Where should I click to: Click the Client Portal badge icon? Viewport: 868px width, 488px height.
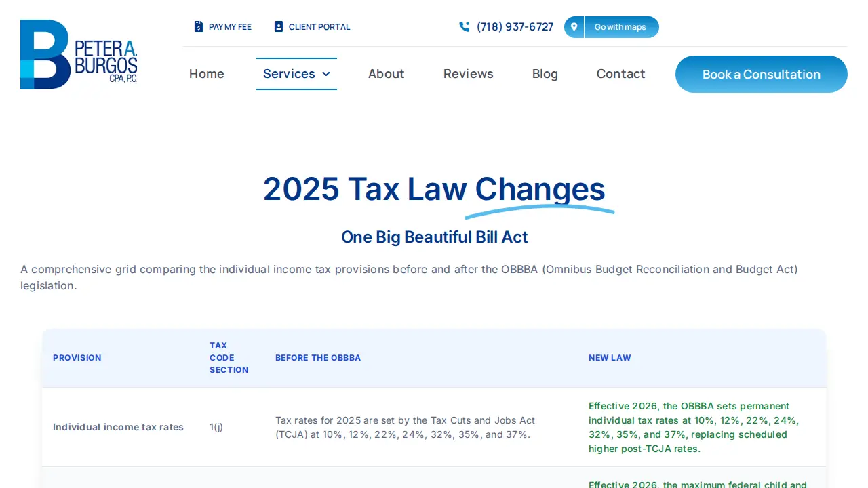tap(279, 27)
